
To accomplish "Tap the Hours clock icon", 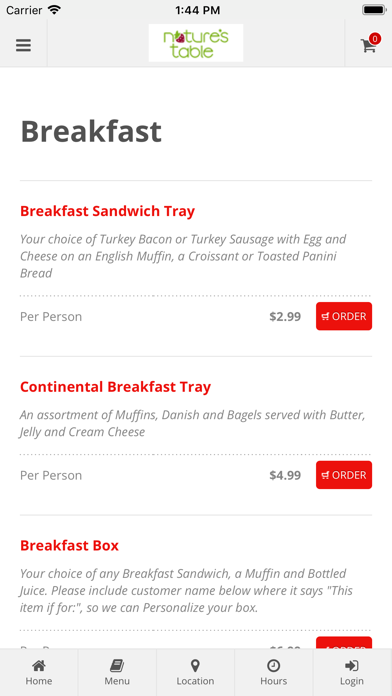I will point(273,665).
